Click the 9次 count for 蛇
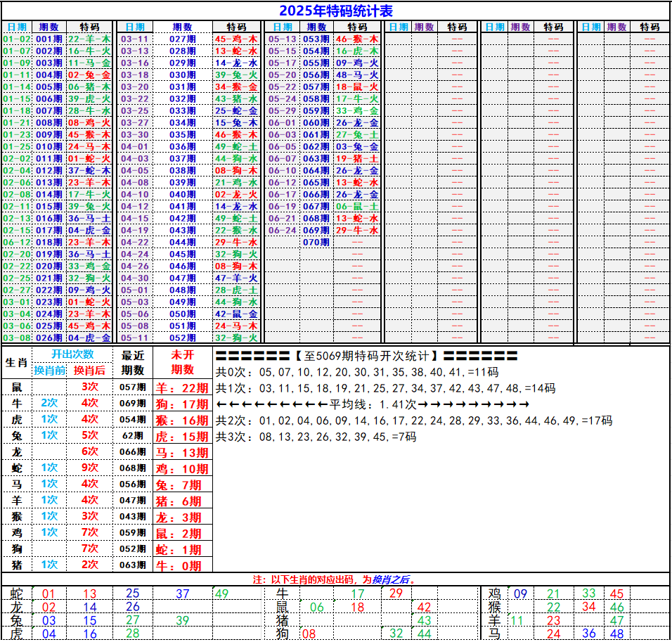Screen dimensions: 672x642 89,468
